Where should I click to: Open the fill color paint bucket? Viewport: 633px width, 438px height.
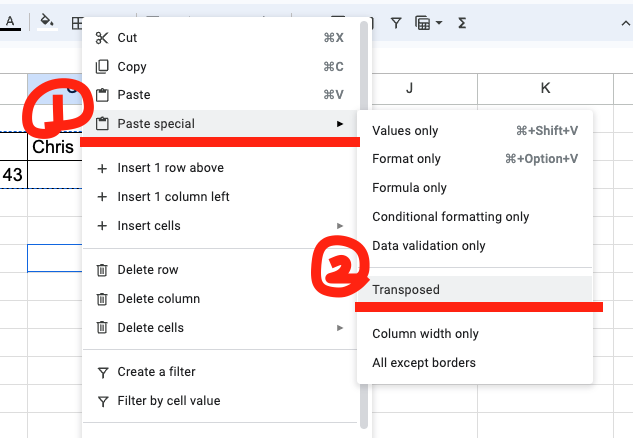[x=47, y=22]
